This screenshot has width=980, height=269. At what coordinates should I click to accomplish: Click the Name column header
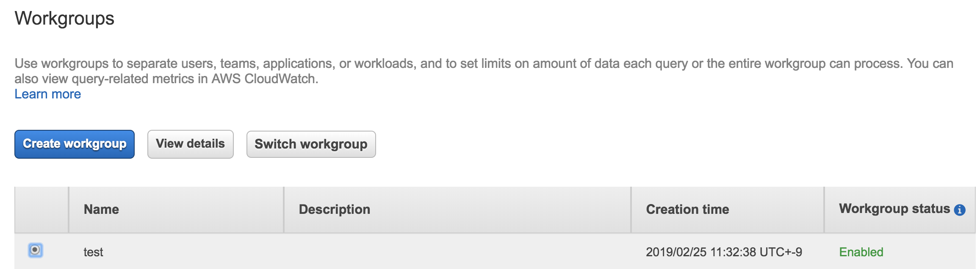tap(101, 210)
